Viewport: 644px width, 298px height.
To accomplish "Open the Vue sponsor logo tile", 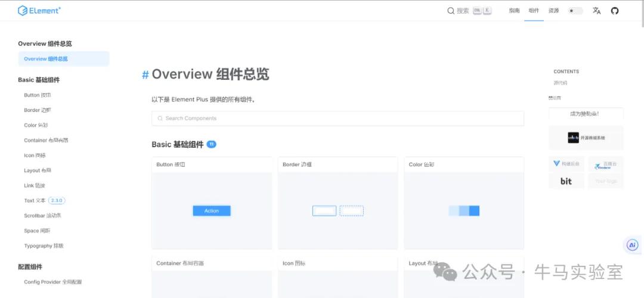I will 566,164.
